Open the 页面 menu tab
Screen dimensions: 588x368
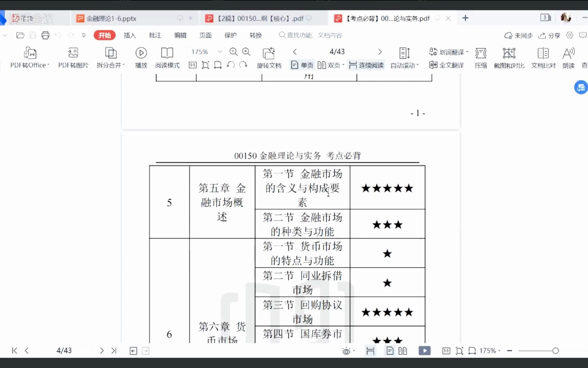click(205, 35)
